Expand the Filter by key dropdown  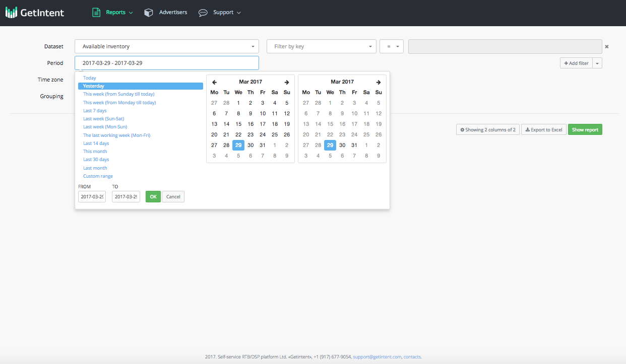coord(321,46)
